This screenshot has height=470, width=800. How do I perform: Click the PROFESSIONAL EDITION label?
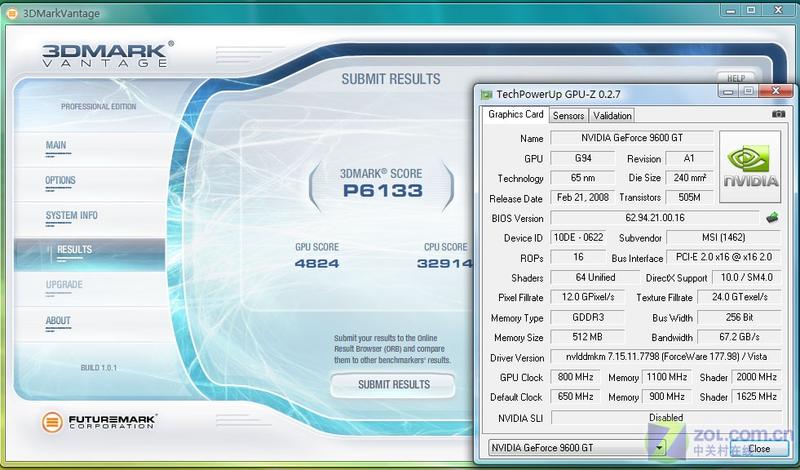tap(98, 106)
